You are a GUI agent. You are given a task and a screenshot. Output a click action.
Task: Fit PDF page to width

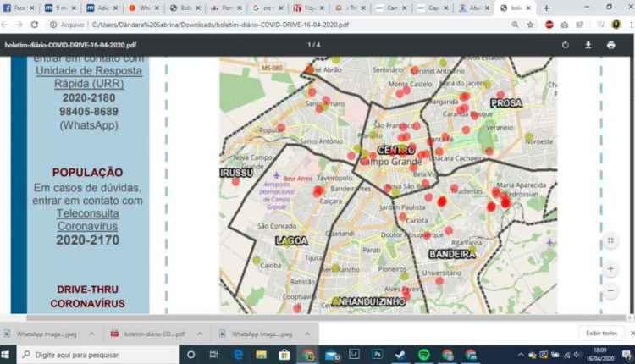point(610,241)
